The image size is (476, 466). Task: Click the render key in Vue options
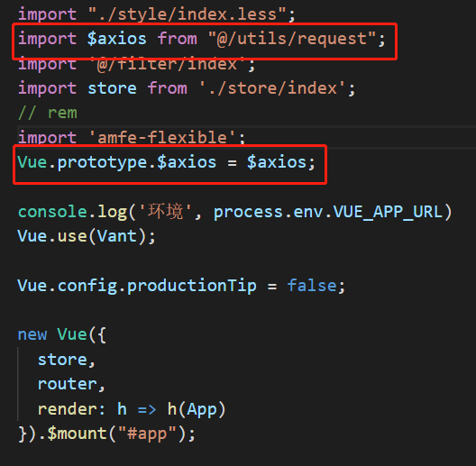click(68, 409)
